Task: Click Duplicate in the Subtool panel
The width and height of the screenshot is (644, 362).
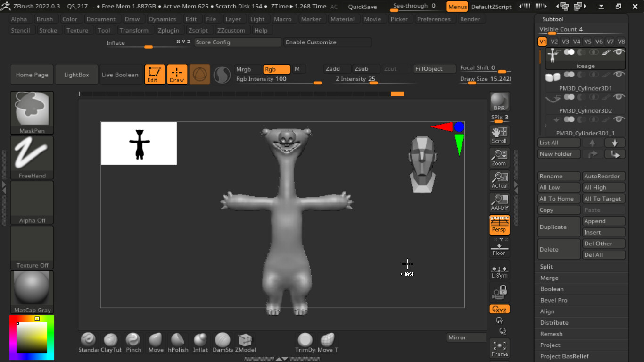Action: (x=559, y=227)
